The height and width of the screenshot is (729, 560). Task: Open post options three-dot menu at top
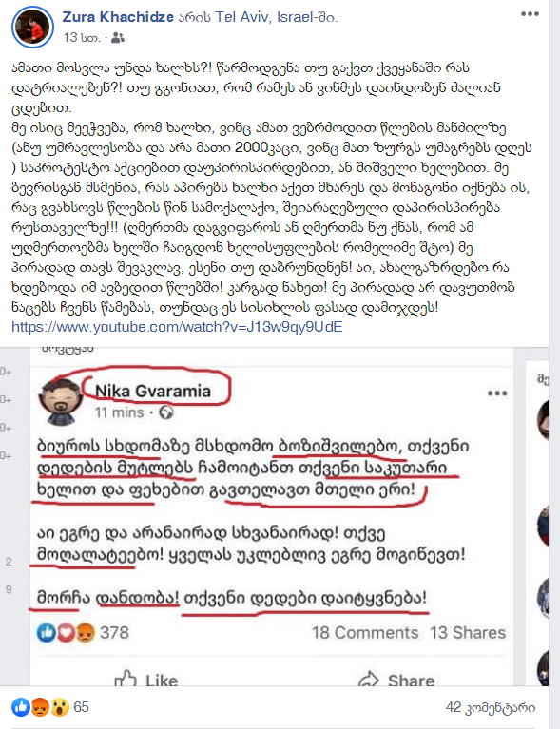[530, 14]
